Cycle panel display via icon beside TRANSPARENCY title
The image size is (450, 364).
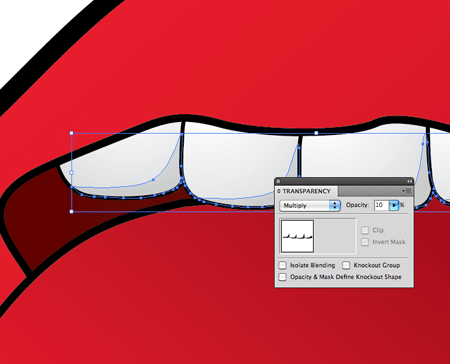tap(279, 191)
